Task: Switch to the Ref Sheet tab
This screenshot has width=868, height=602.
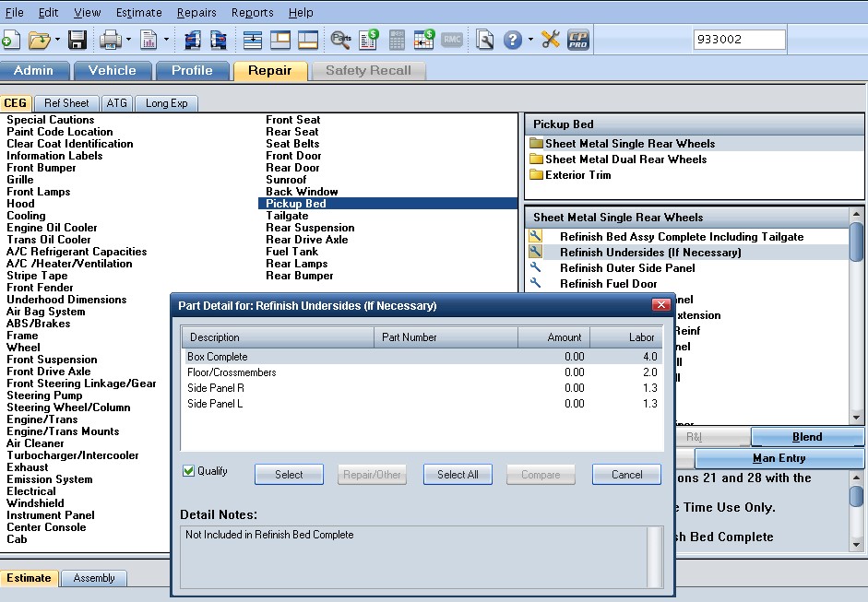Action: 66,103
